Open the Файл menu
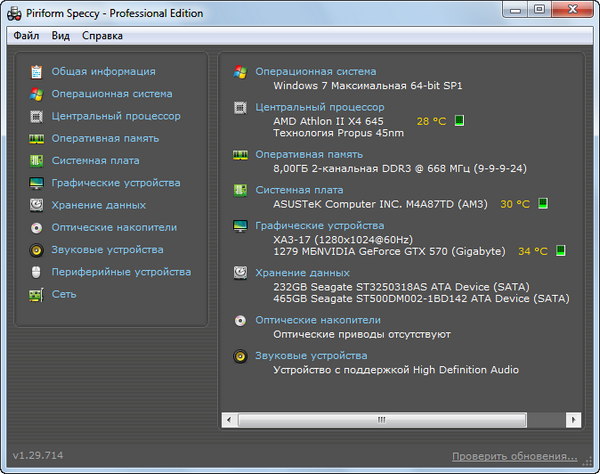This screenshot has width=600, height=474. tap(26, 36)
